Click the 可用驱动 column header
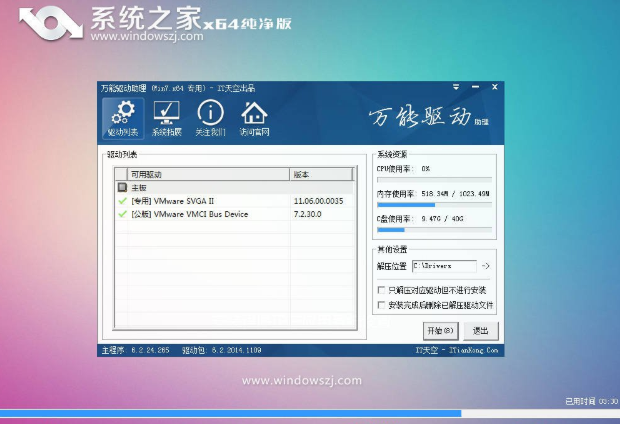Image resolution: width=620 pixels, height=424 pixels. (x=208, y=174)
